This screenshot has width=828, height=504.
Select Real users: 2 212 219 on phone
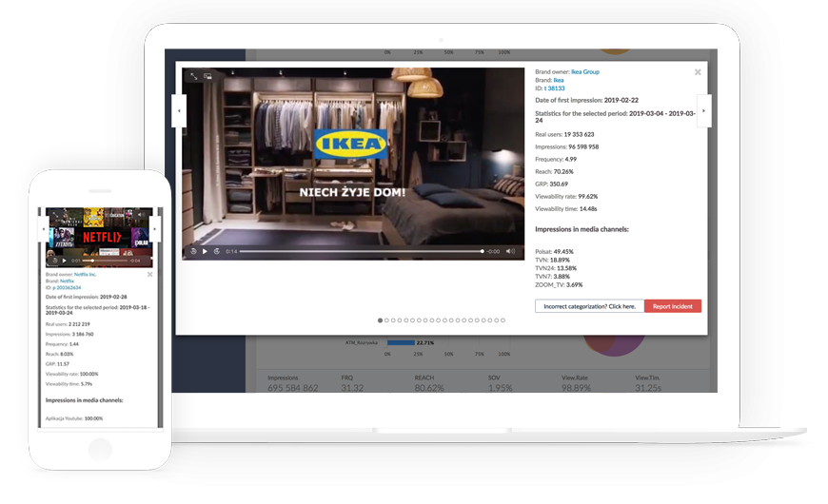coord(68,324)
